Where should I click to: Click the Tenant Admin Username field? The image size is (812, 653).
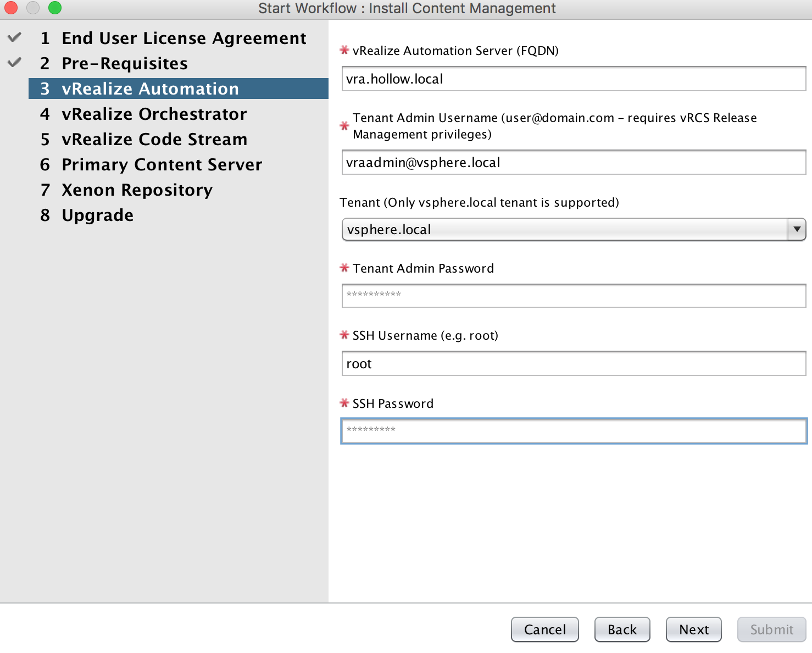pos(574,162)
